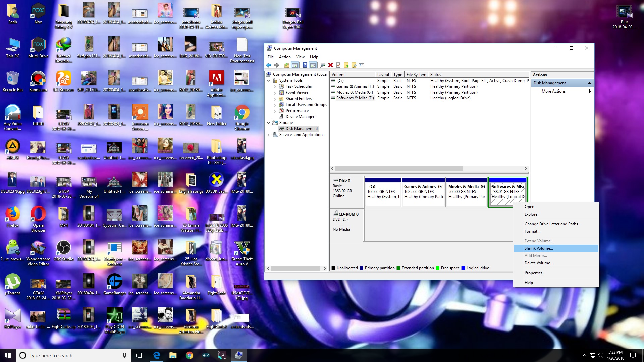Screen dimensions: 644x362
Task: Open Google Chrome desktop shortcut
Action: (242, 117)
